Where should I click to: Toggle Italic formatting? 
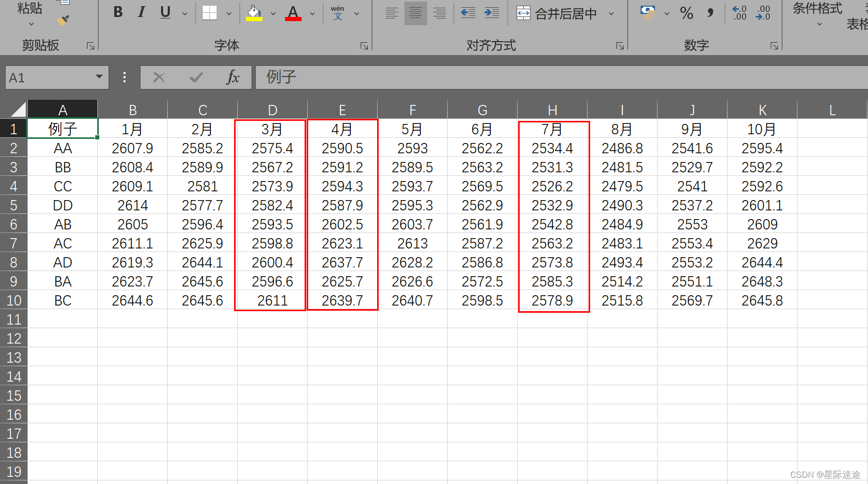pos(141,12)
